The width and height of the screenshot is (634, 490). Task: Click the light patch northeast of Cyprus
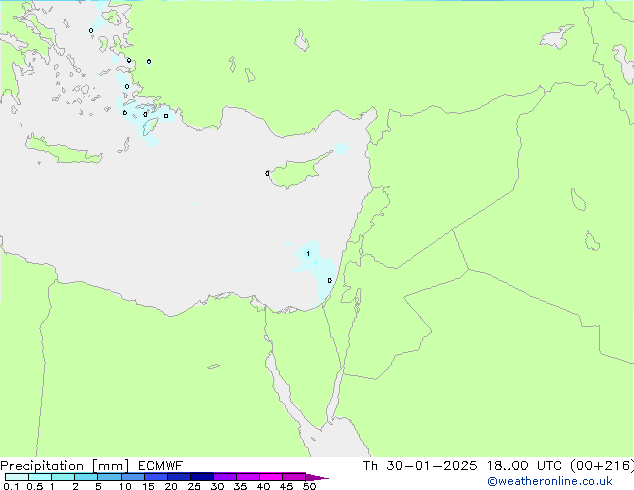point(342,148)
